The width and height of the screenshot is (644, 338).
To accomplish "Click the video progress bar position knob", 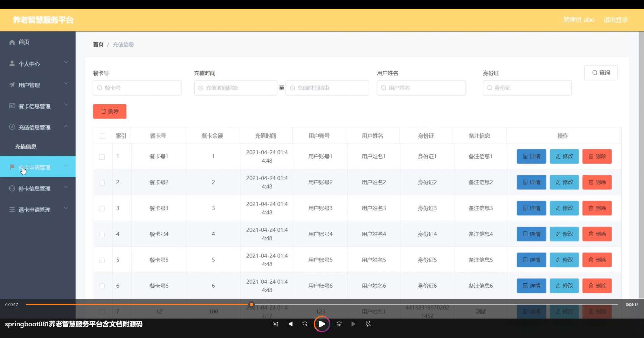I will click(x=251, y=304).
